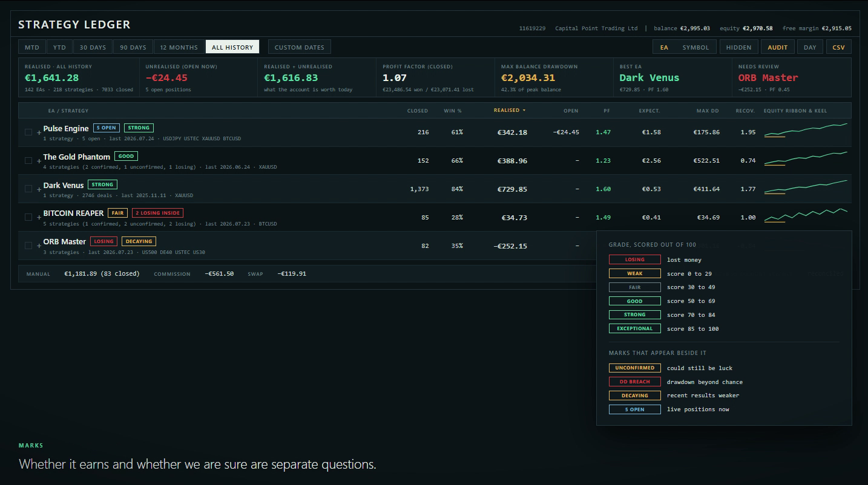Click MANUAL total €1,181.89 (83 closed)
The image size is (868, 485).
pyautogui.click(x=102, y=274)
